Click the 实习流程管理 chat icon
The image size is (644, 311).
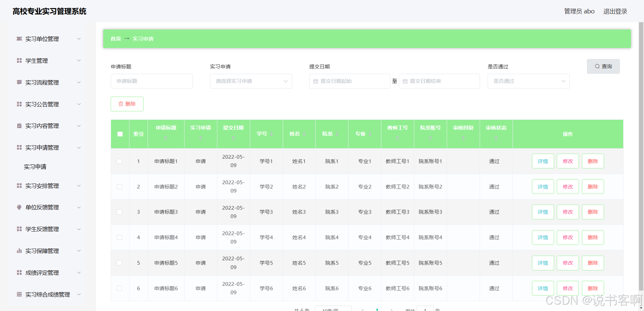pyautogui.click(x=19, y=83)
